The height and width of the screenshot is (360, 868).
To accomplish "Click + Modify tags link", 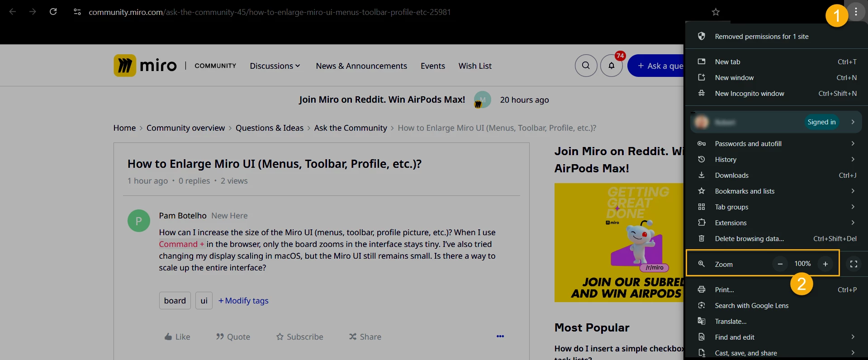I will coord(243,301).
